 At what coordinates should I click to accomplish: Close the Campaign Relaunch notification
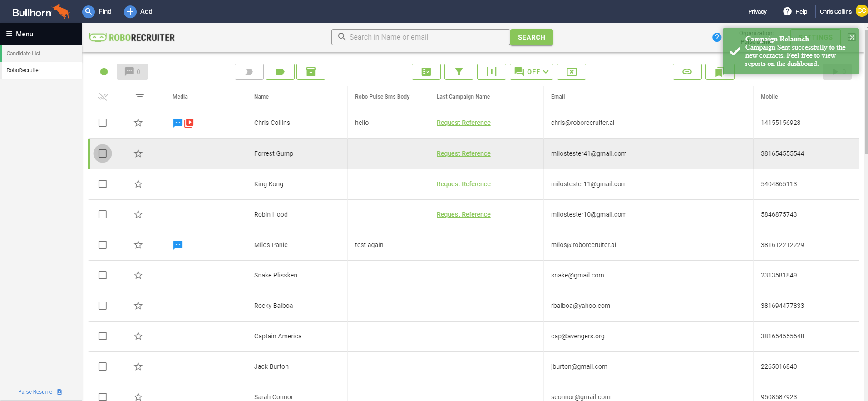(x=852, y=38)
